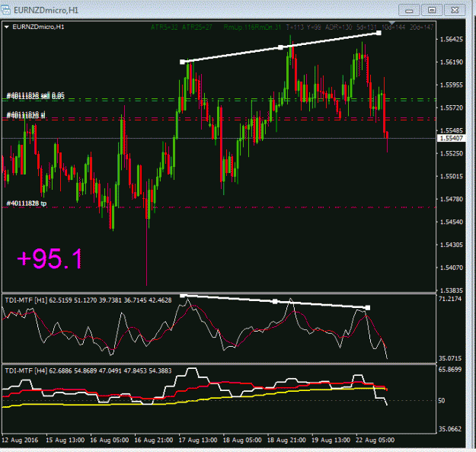Viewport: 476px width, 452px height.
Task: Click the chart shift triangle marker at top
Action: coord(392,23)
